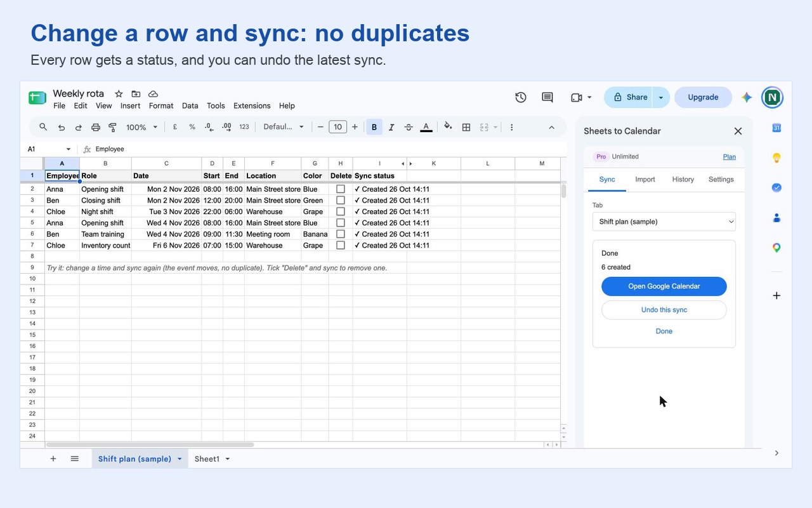Print the spreadsheet using printer icon
The height and width of the screenshot is (508, 812).
(96, 127)
